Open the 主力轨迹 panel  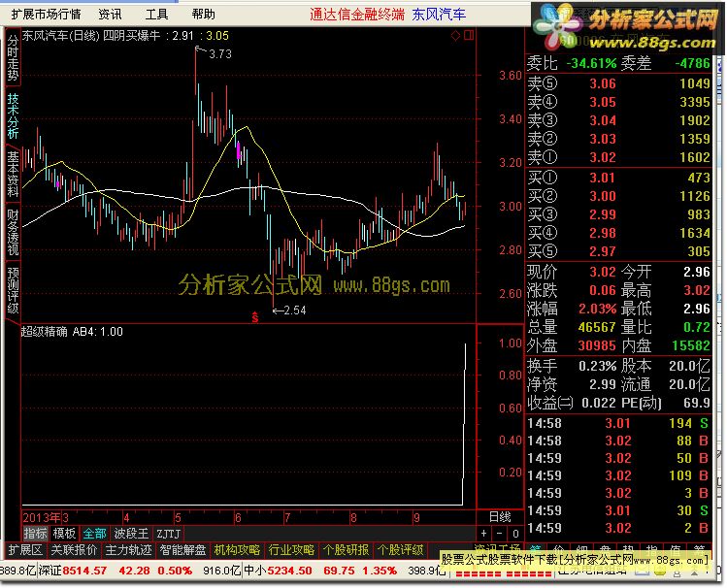tap(128, 550)
